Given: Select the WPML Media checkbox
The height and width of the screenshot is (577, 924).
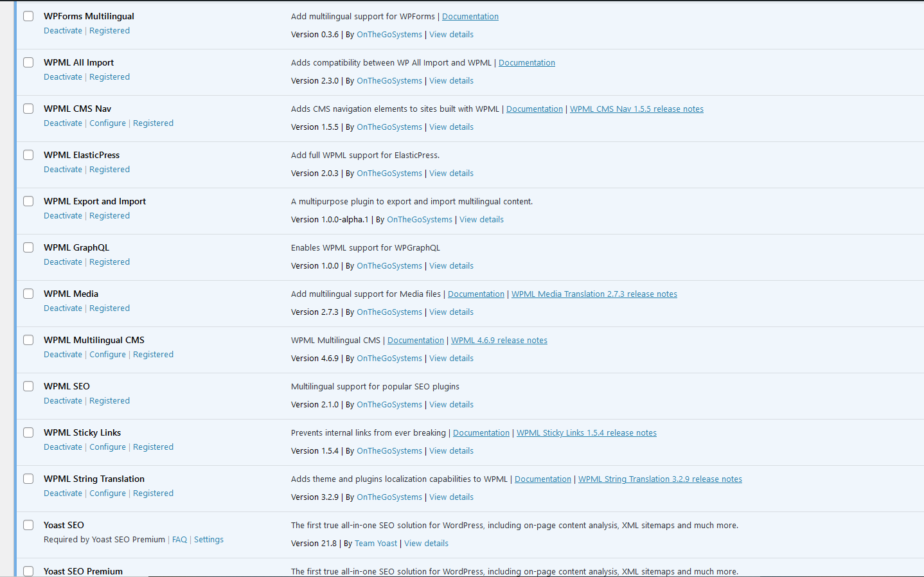Looking at the screenshot, I should click(28, 294).
